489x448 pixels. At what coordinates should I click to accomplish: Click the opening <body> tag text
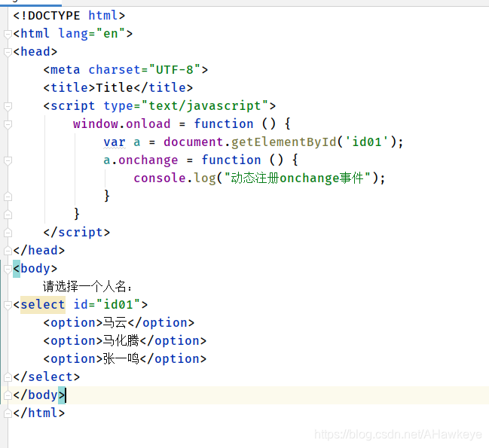click(x=35, y=269)
